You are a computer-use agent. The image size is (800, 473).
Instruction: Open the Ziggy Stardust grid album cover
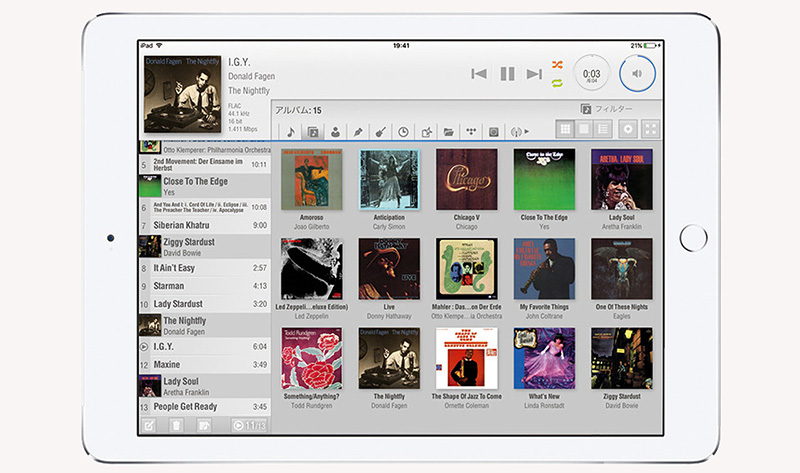tap(621, 358)
